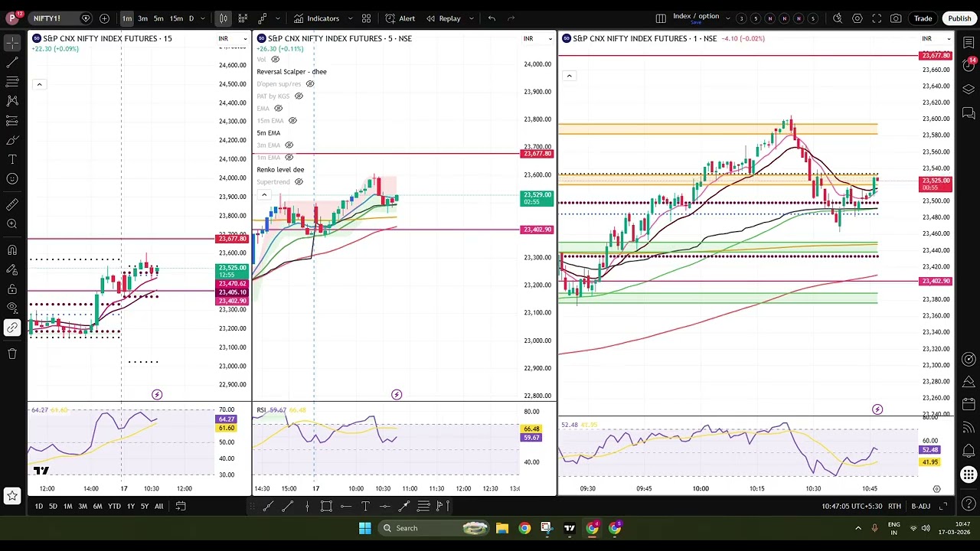980x551 pixels.
Task: Open watchlist panel in right sidebar
Action: pyautogui.click(x=969, y=43)
